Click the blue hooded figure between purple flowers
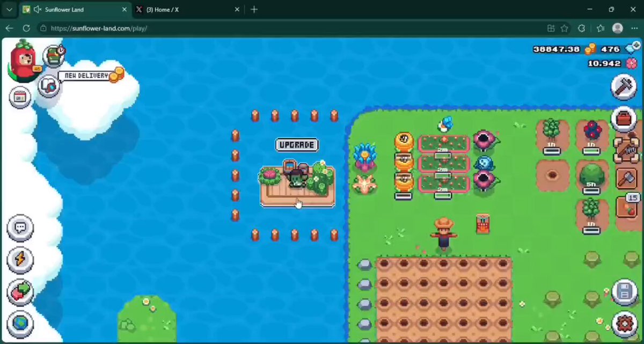 [x=483, y=163]
